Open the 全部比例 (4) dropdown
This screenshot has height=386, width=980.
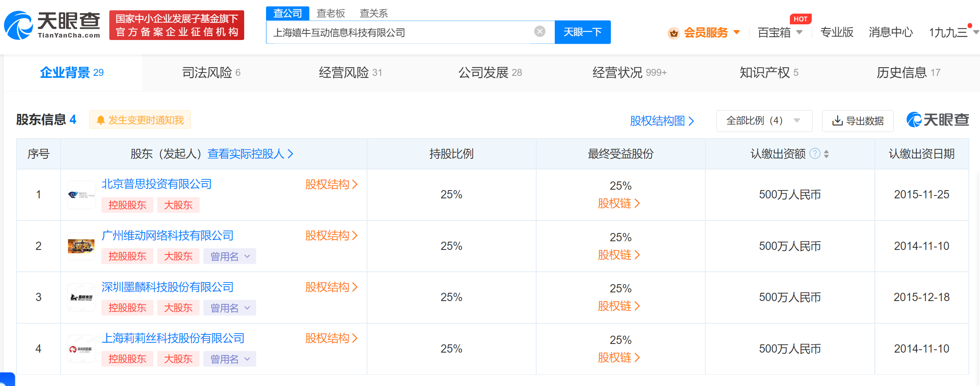pos(764,121)
